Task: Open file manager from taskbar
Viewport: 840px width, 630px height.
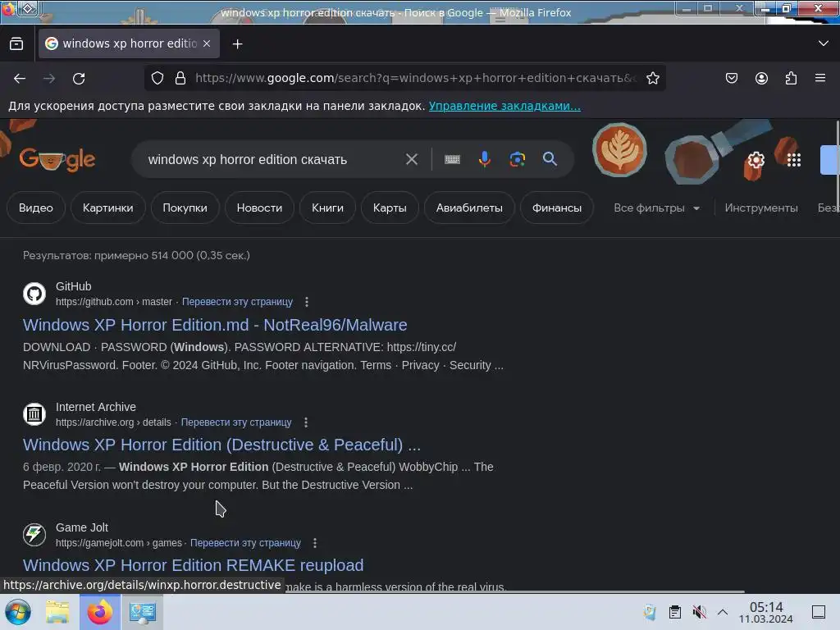Action: tap(57, 612)
